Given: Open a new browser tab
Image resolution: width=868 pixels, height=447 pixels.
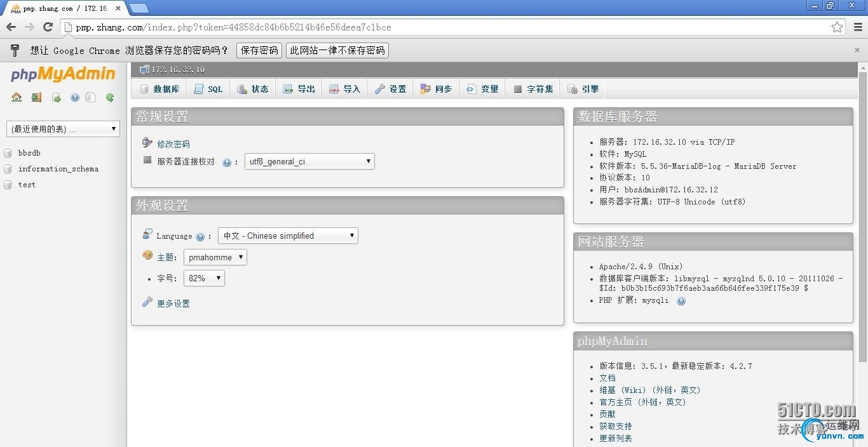Looking at the screenshot, I should (x=139, y=8).
